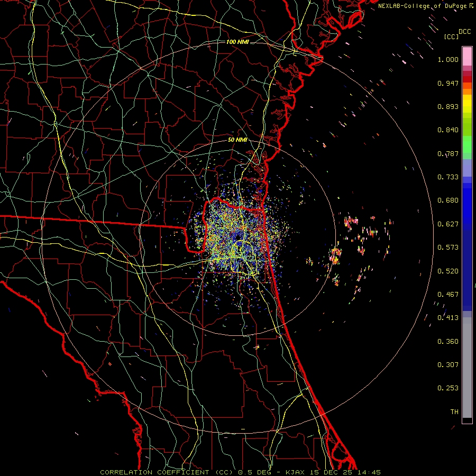This screenshot has width=476, height=476.
Task: Pick the pink top segment of color bar
Action: coord(467,56)
